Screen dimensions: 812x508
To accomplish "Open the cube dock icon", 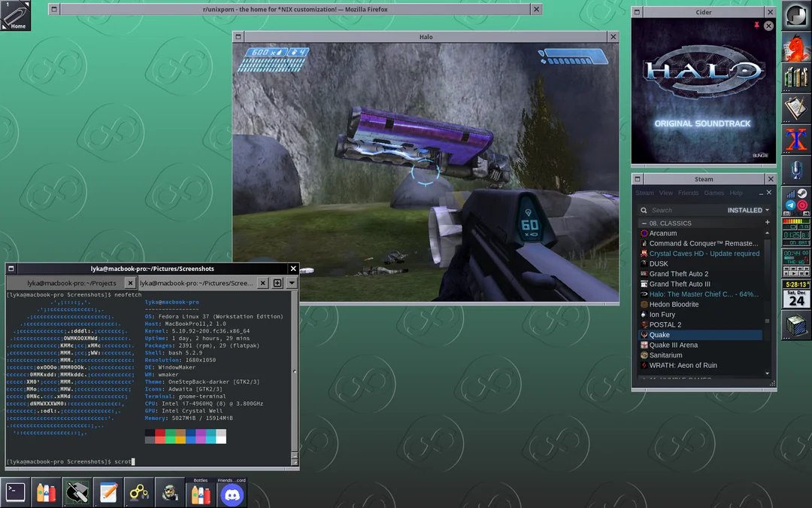I will click(x=796, y=325).
